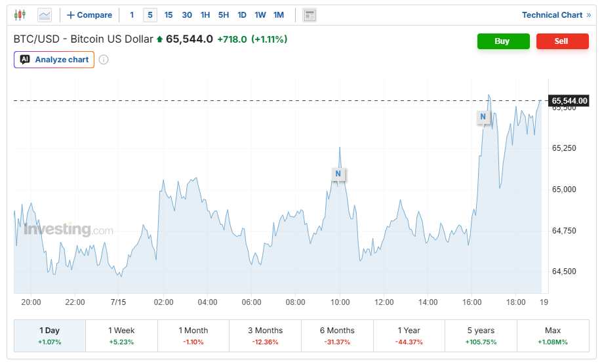Screen dimensions: 602x364
Task: Click the 65,000 price axis label
Action: pos(564,190)
